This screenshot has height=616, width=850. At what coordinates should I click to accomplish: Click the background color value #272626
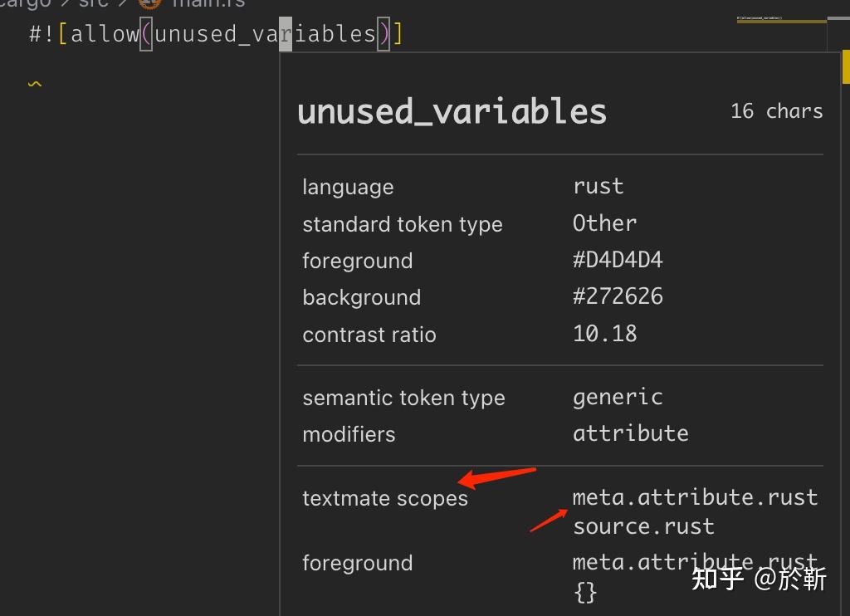[x=618, y=296]
